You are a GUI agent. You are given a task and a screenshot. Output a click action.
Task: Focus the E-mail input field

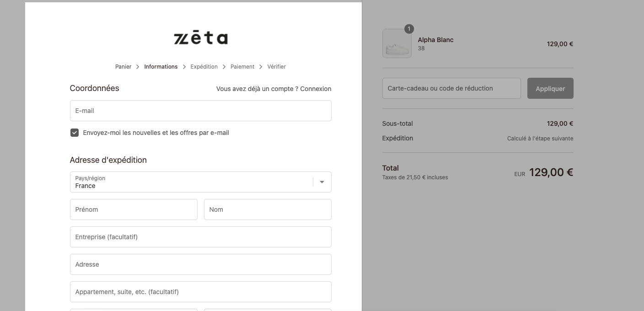click(x=201, y=111)
